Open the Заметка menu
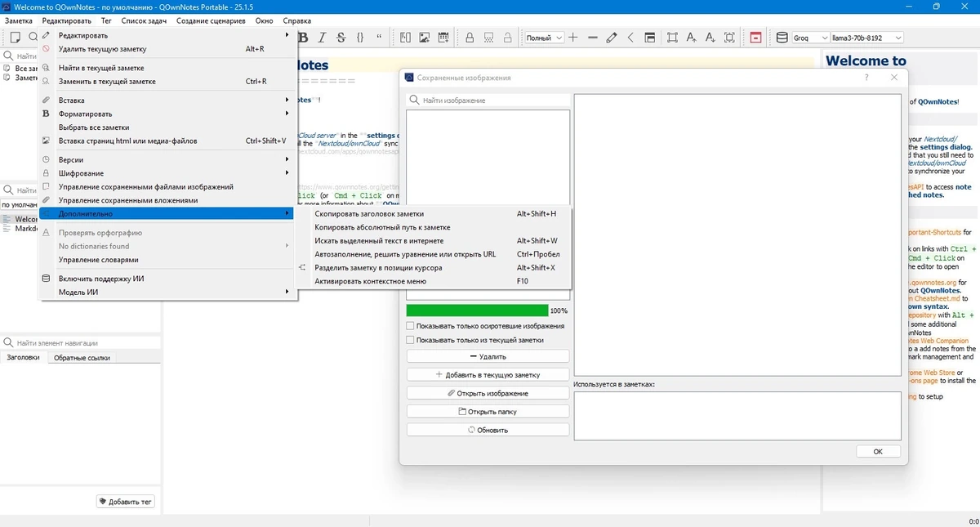Viewport: 980px width, 527px height. [x=20, y=20]
